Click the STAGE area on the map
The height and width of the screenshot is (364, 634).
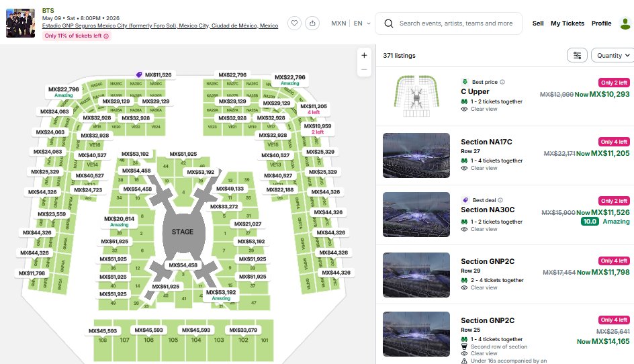pyautogui.click(x=183, y=232)
